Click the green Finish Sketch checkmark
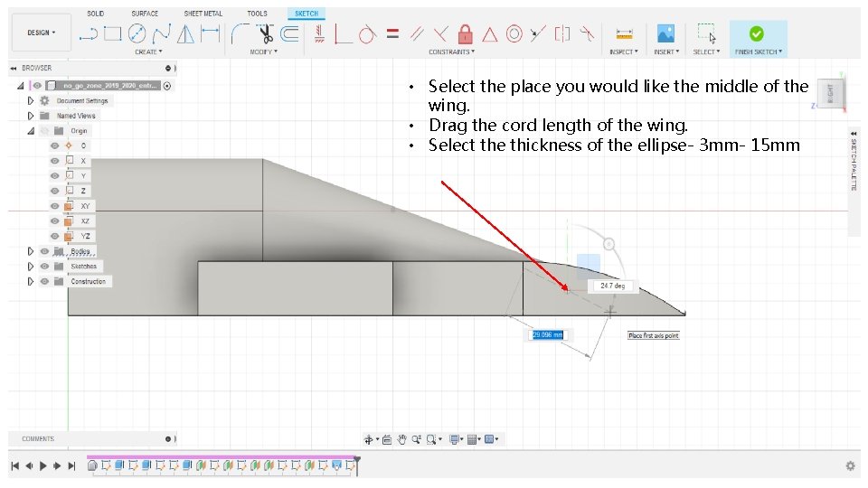Image resolution: width=868 pixels, height=488 pixels. click(x=756, y=33)
